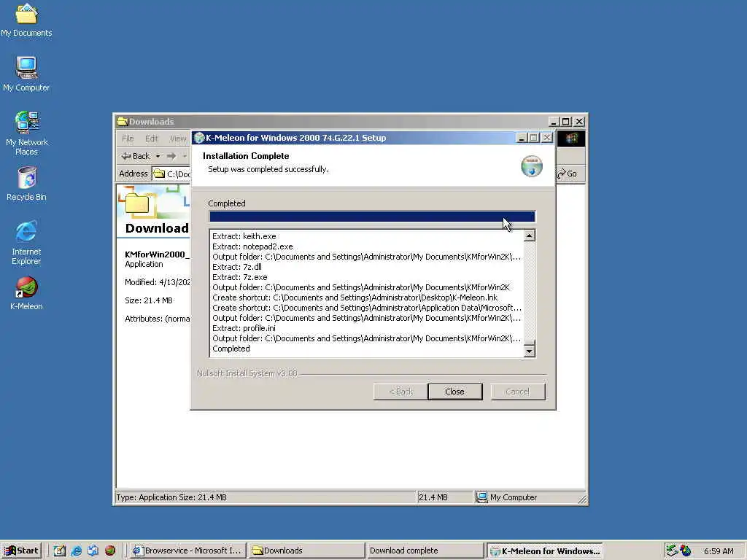
Task: Open View menu in Downloads window
Action: (178, 139)
